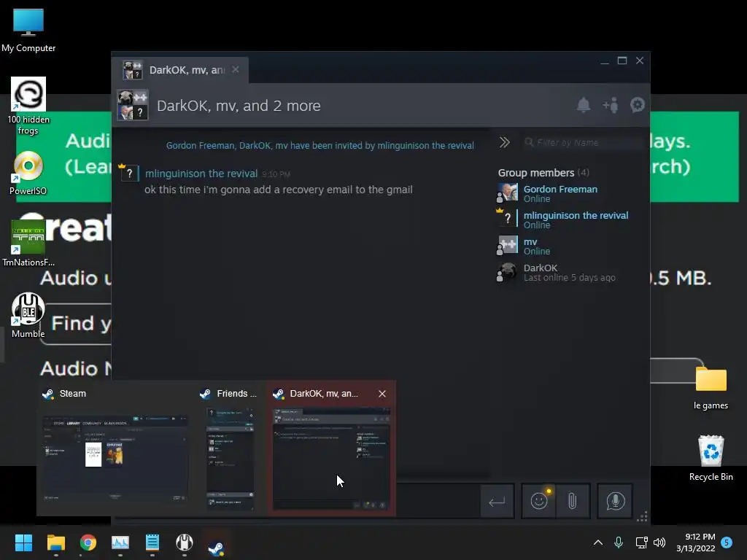747x560 pixels.
Task: Select 100 hidden frogs desktop shortcut
Action: 28,106
